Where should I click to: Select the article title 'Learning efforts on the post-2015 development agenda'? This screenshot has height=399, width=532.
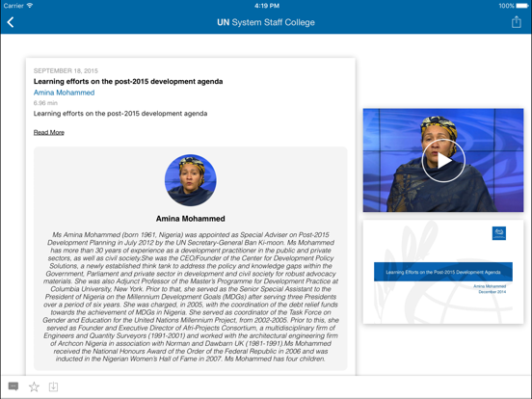[128, 81]
